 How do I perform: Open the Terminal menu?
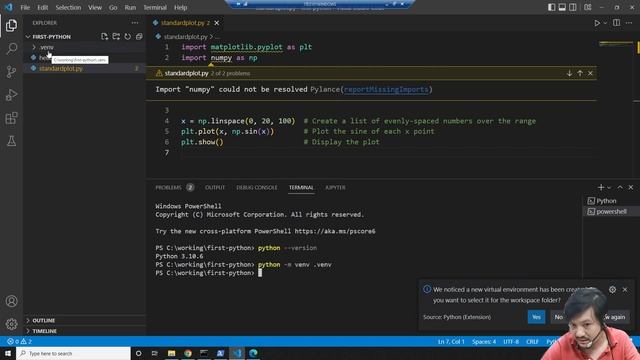[x=155, y=7]
